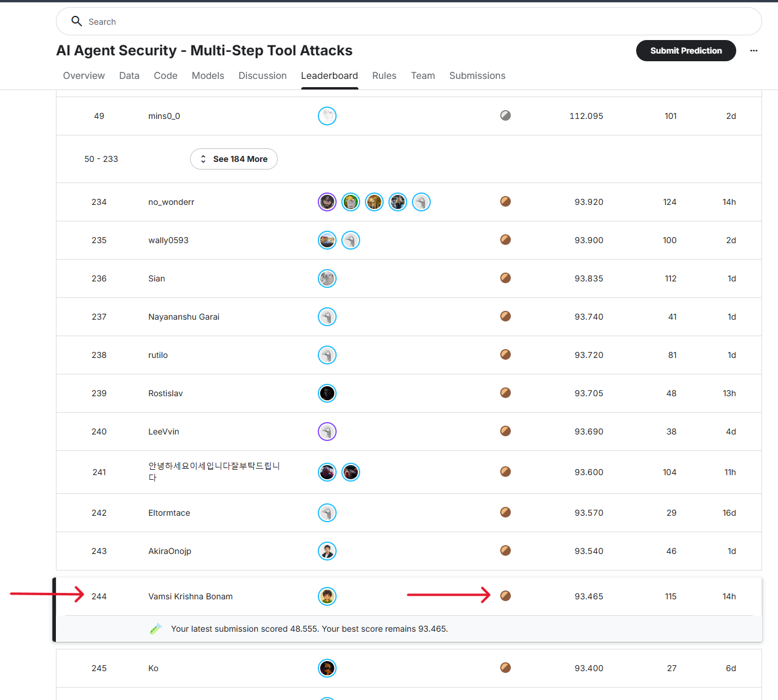Click first avatar in rank 241 row
Viewport: 778px width, 700px height.
[x=327, y=472]
